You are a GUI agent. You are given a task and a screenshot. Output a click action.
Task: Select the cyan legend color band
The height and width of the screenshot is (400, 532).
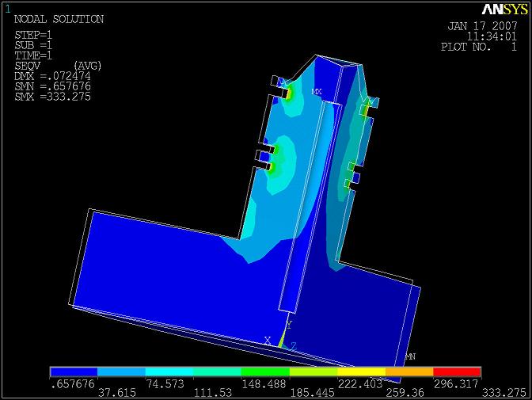169,371
